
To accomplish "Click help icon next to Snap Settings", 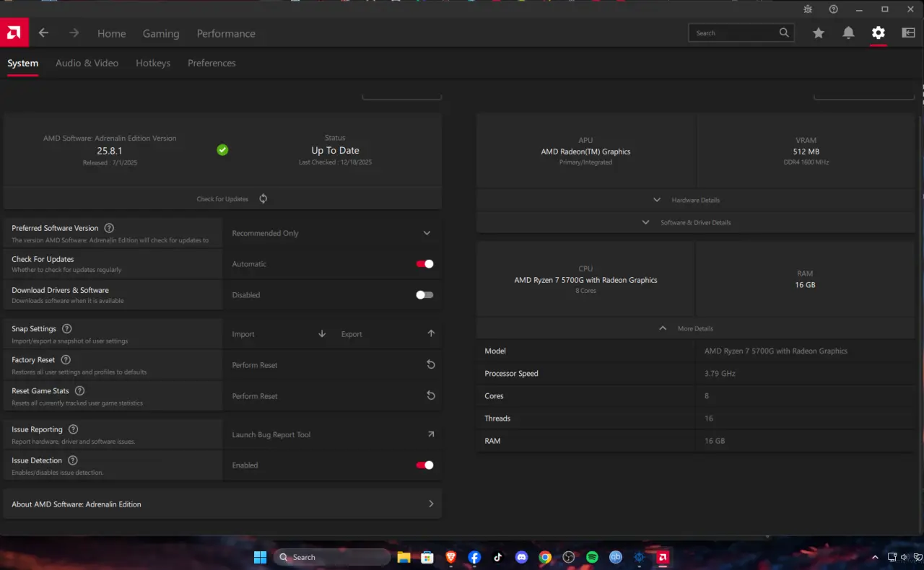I will click(x=67, y=329).
